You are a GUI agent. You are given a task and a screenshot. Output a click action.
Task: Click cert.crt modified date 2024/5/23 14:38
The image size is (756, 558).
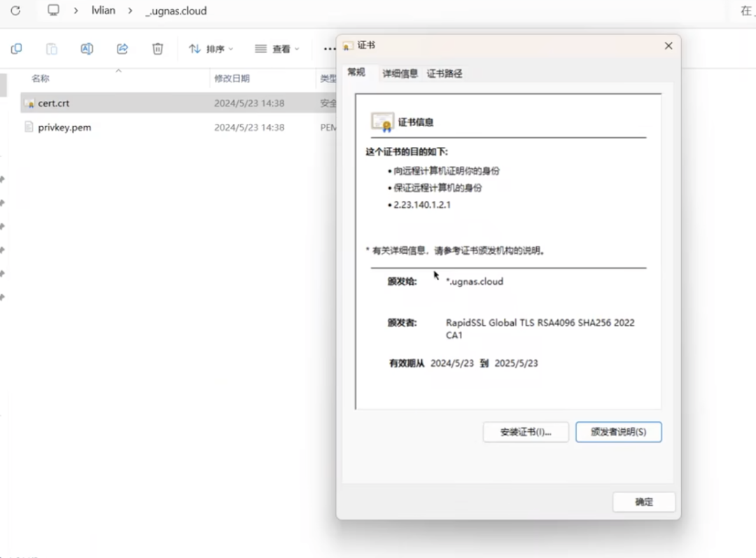pos(249,103)
